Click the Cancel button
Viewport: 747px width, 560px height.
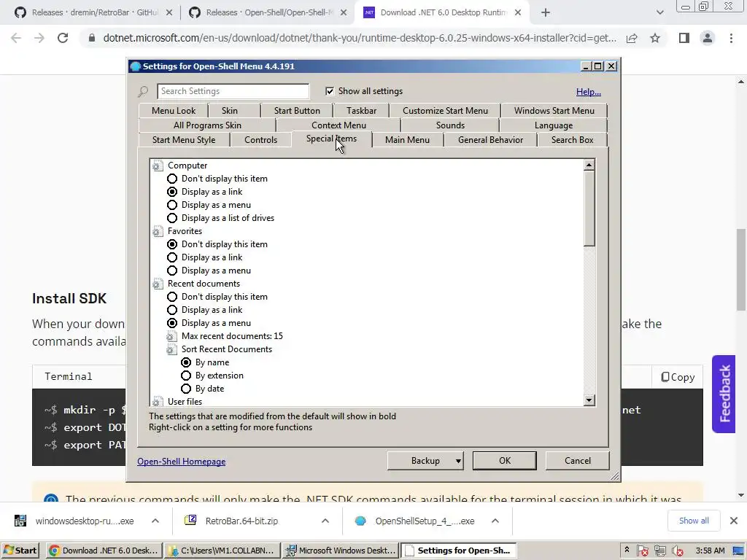point(578,461)
